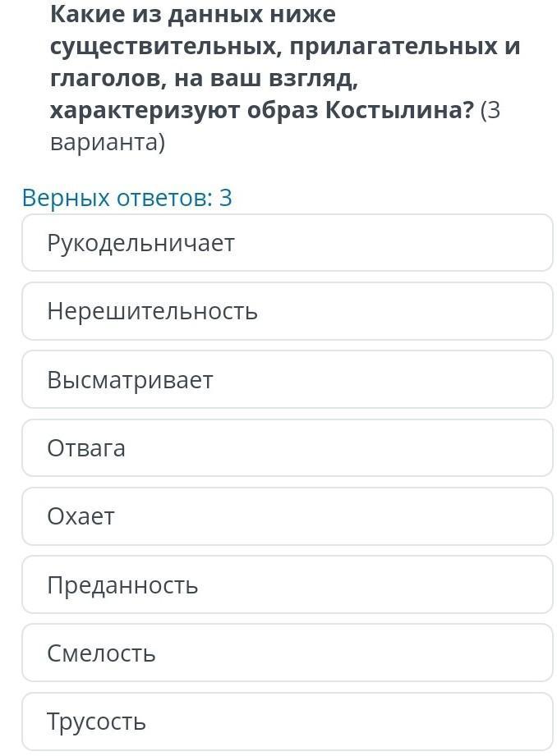Click the 'Верных ответов: 3' label
Viewport: 557px width, 756px height.
pos(127,198)
